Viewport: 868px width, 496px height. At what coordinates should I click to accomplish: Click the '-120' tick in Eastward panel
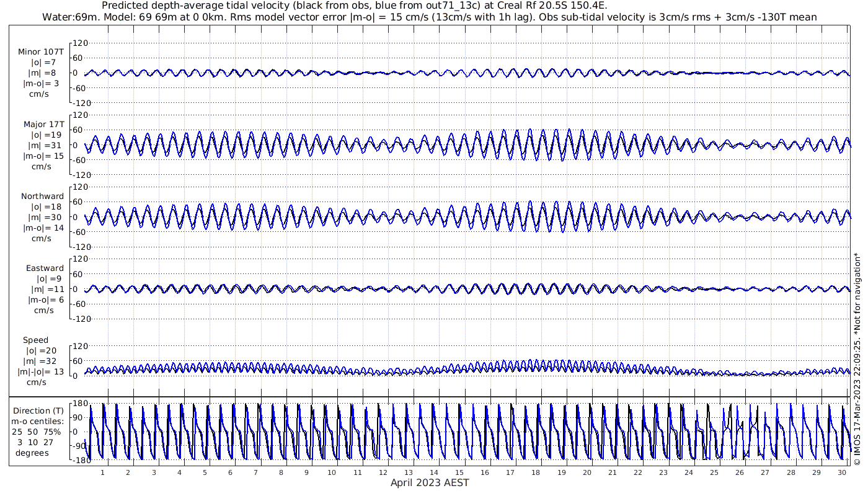click(81, 319)
